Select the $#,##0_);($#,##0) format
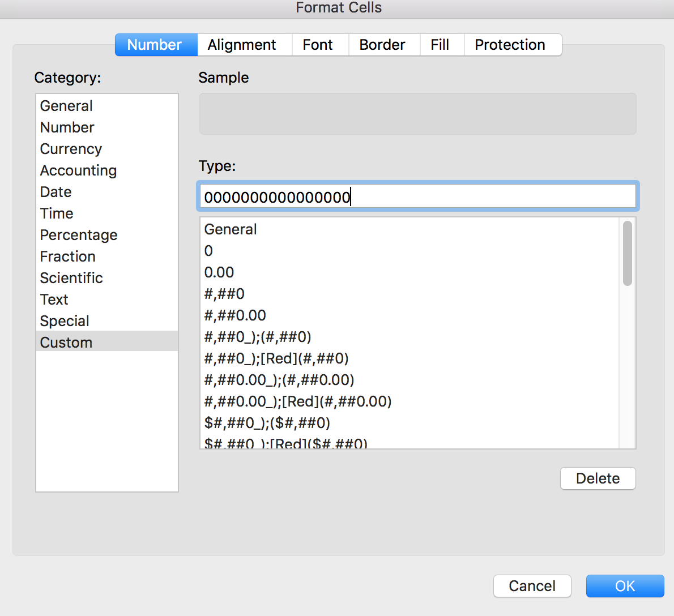This screenshot has height=616, width=674. coord(267,423)
